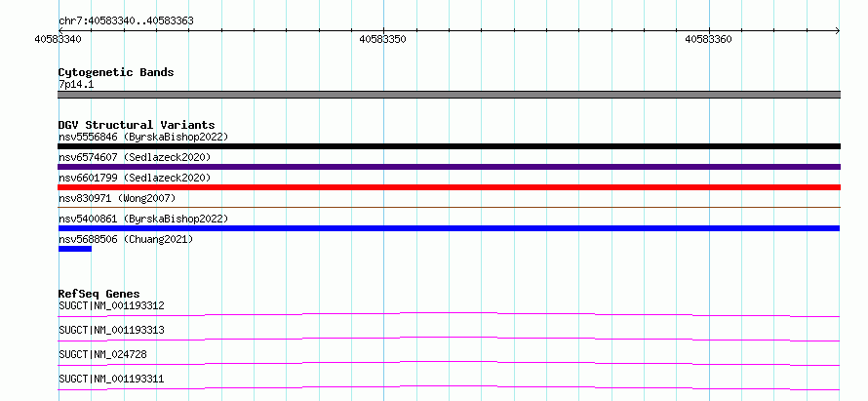Click ruler coordinate label 40583360

coord(709,39)
